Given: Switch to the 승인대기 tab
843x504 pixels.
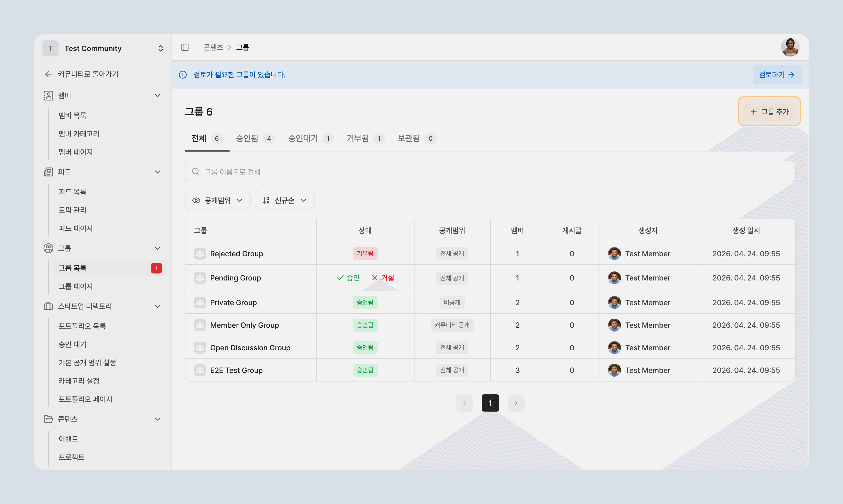Looking at the screenshot, I should coord(310,139).
